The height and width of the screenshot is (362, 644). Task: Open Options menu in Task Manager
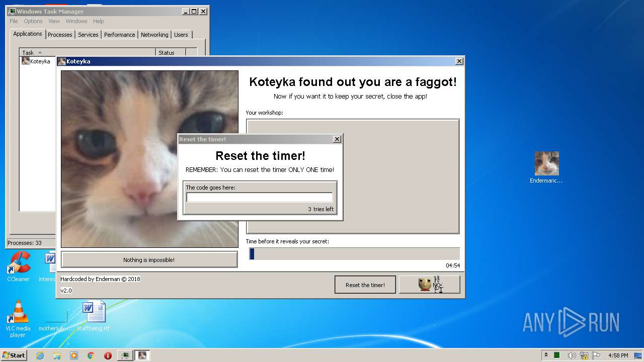pos(33,21)
